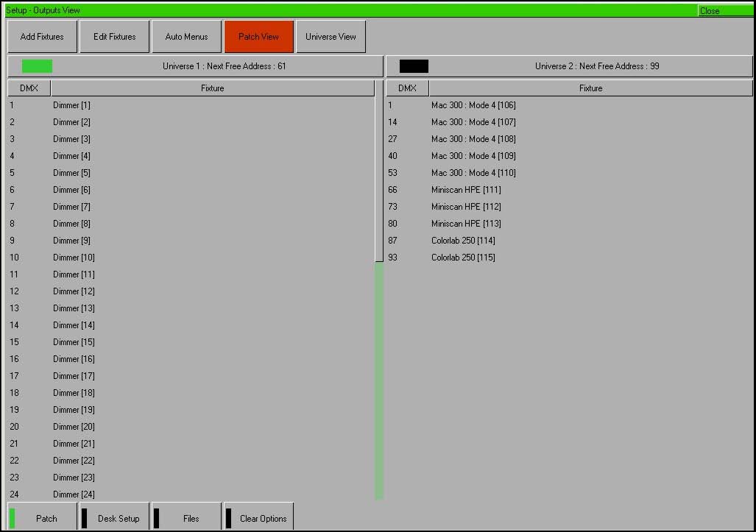Close the Setup Outputs View window
The width and height of the screenshot is (756, 532).
click(725, 10)
